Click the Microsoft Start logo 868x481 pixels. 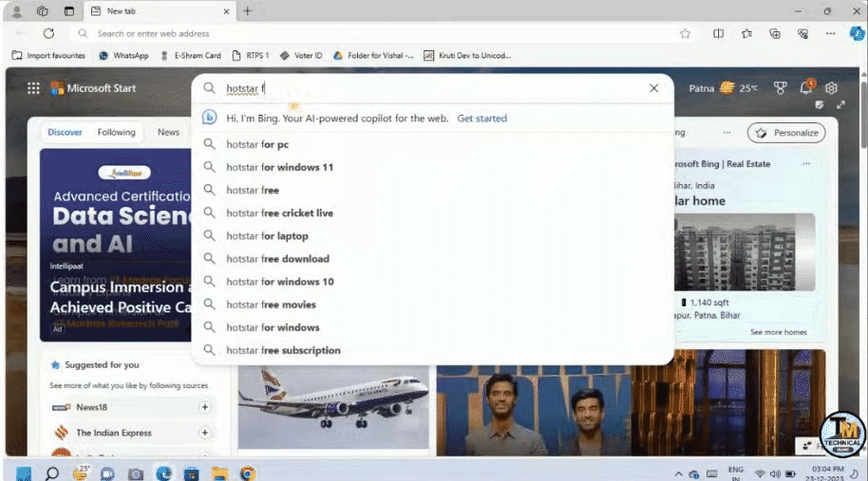click(93, 88)
